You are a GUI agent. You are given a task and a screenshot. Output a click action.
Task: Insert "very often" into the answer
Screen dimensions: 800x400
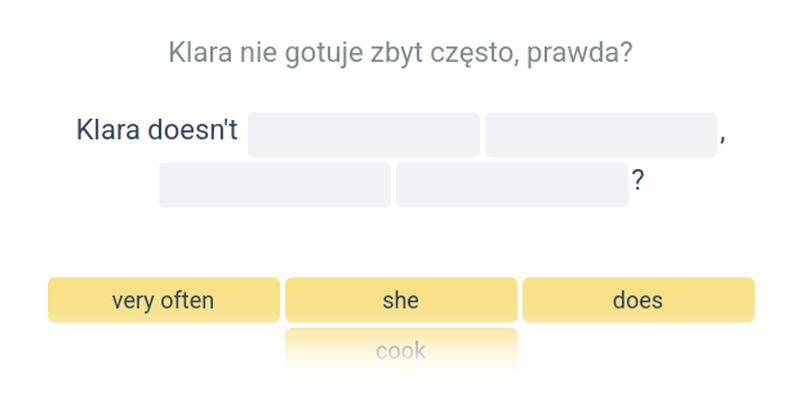[x=163, y=300]
